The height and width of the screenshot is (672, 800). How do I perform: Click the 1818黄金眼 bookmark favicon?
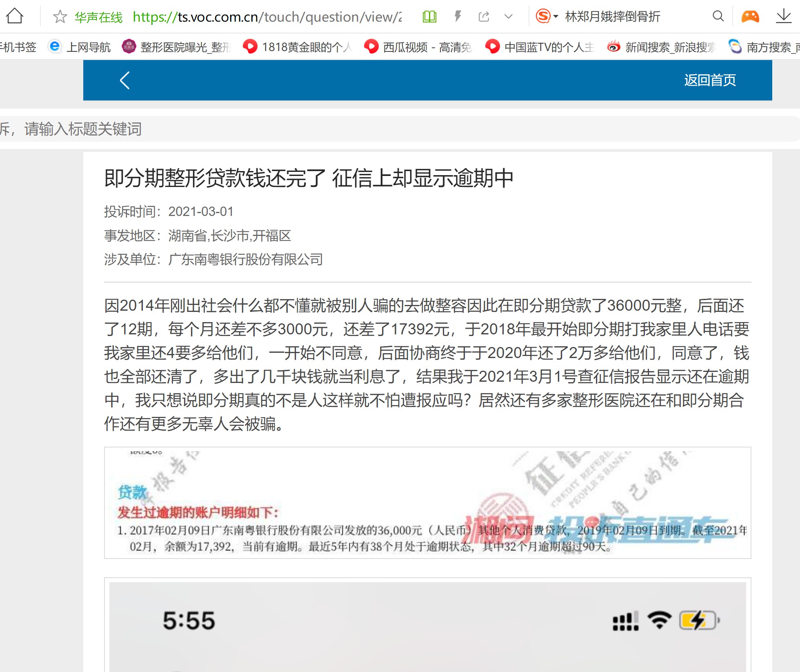[x=250, y=47]
